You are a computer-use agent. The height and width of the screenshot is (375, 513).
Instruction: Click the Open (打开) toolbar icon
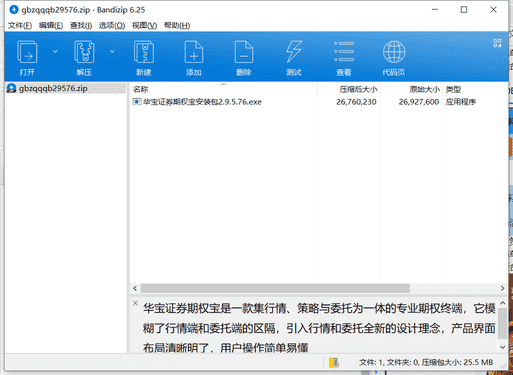[27, 52]
